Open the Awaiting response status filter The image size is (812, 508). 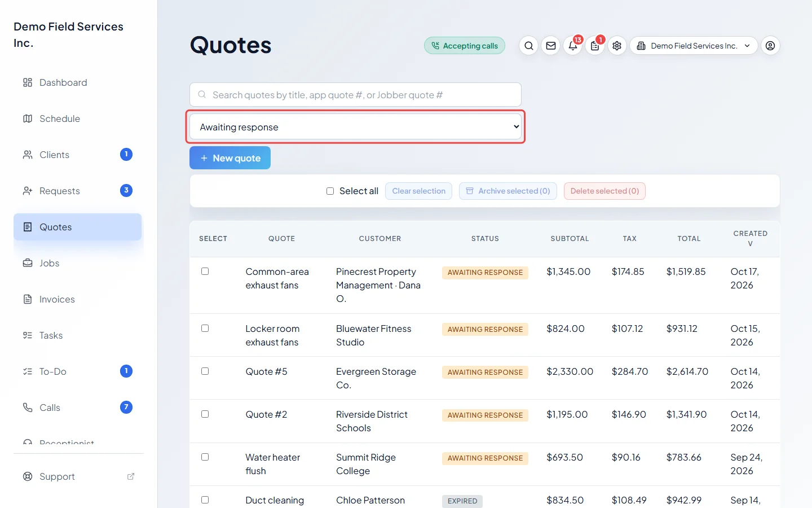(x=355, y=127)
